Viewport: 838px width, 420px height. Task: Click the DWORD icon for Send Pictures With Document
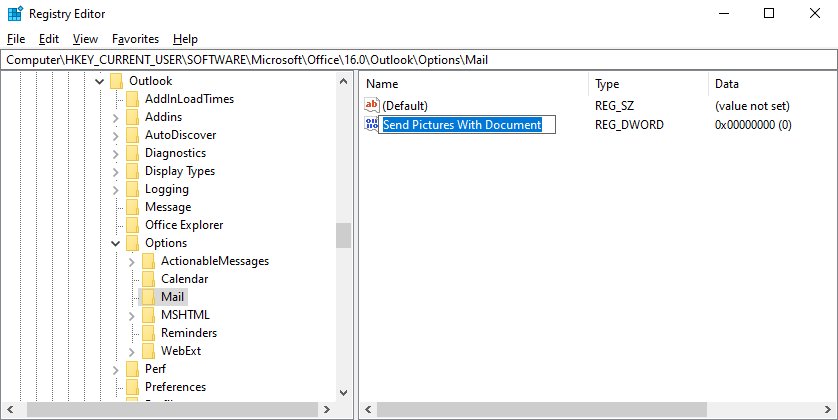[372, 125]
